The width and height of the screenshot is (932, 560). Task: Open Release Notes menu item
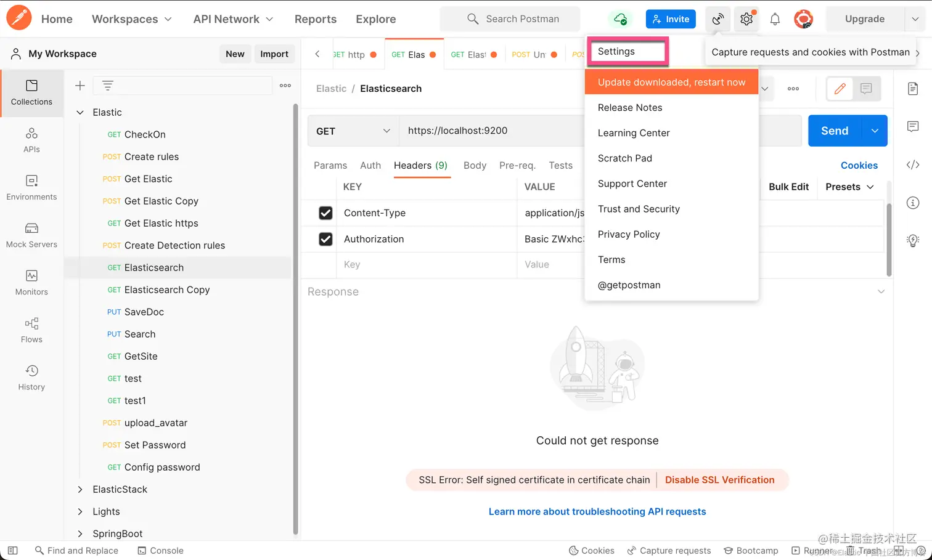pos(671,107)
